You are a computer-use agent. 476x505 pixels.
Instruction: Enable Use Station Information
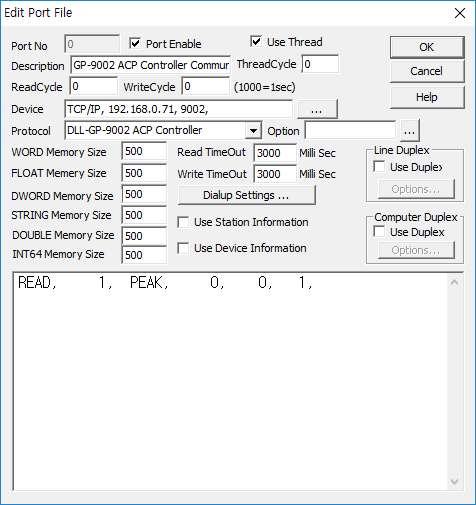pyautogui.click(x=183, y=222)
